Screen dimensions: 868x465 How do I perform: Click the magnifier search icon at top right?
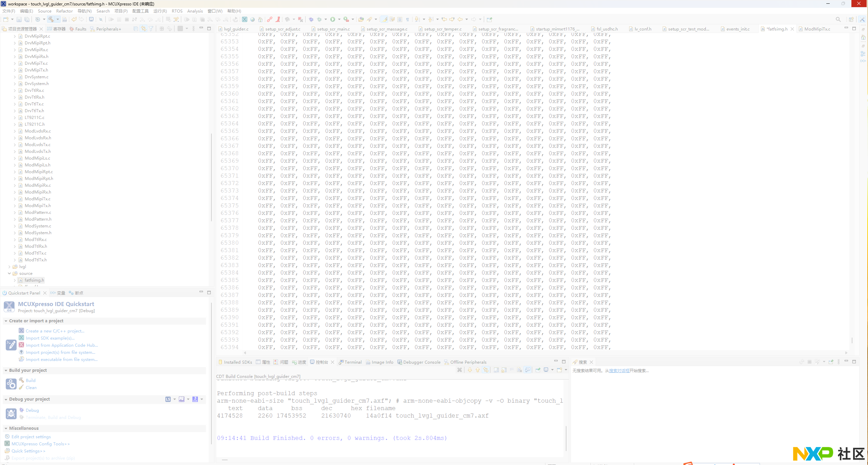pyautogui.click(x=838, y=19)
